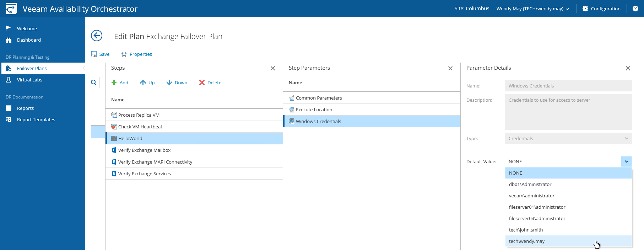
Task: Click the Configuration gear icon
Action: (x=585, y=9)
